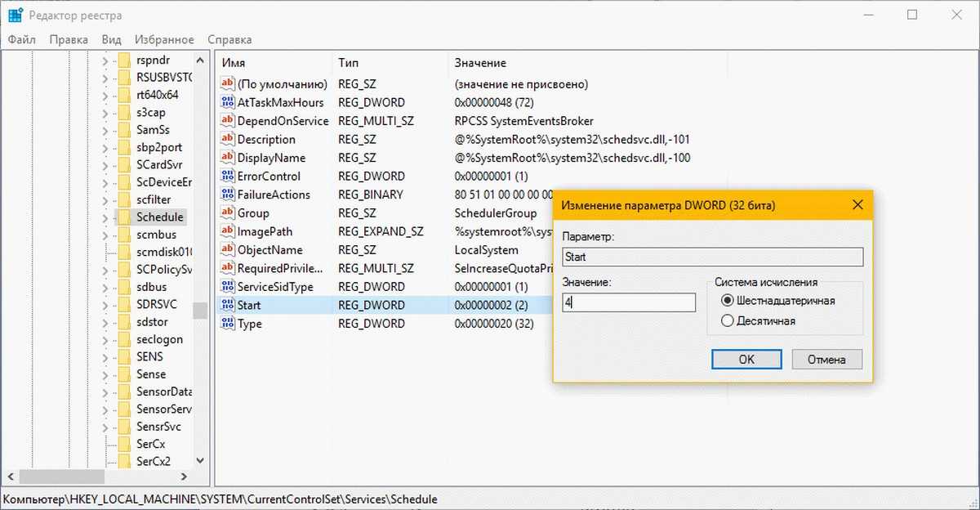Click the folder icon next to seclogon

(124, 339)
